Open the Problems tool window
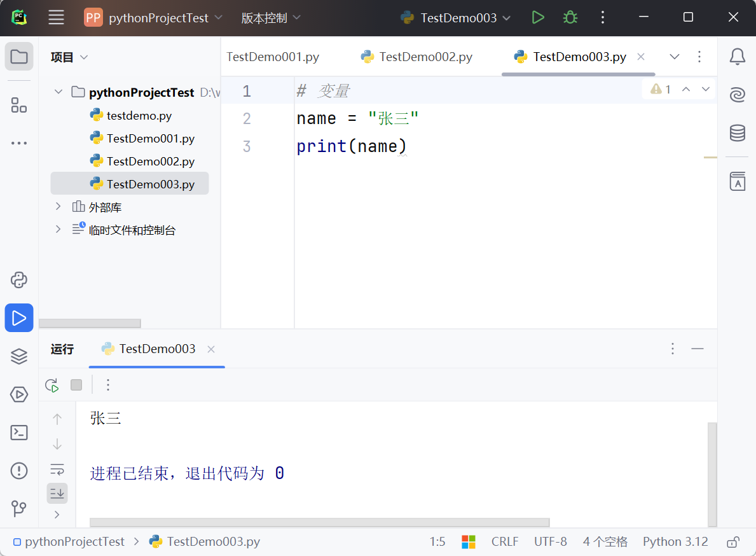 (19, 471)
